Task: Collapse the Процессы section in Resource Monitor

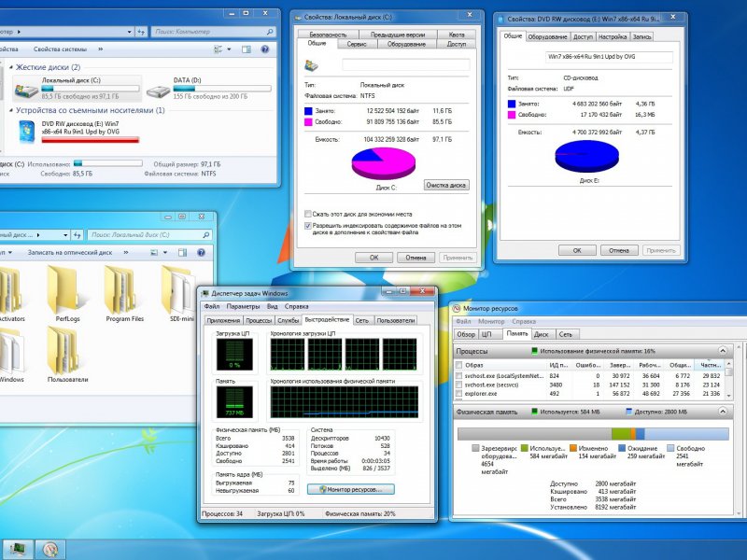Action: [x=723, y=351]
